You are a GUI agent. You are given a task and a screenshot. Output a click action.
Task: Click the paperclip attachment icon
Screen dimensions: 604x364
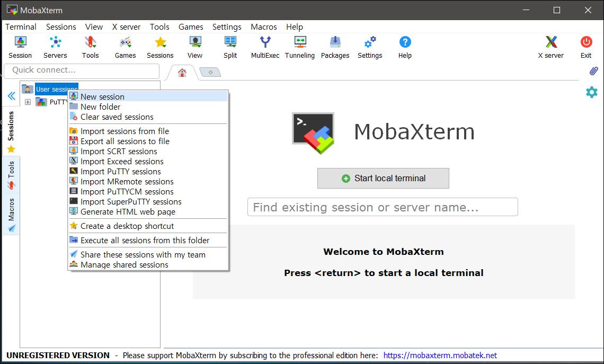(x=593, y=71)
